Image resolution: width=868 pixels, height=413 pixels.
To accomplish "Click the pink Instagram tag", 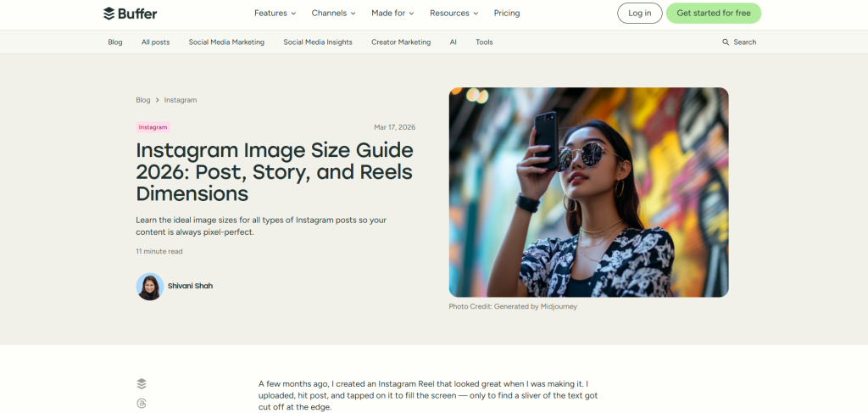I will tap(153, 127).
